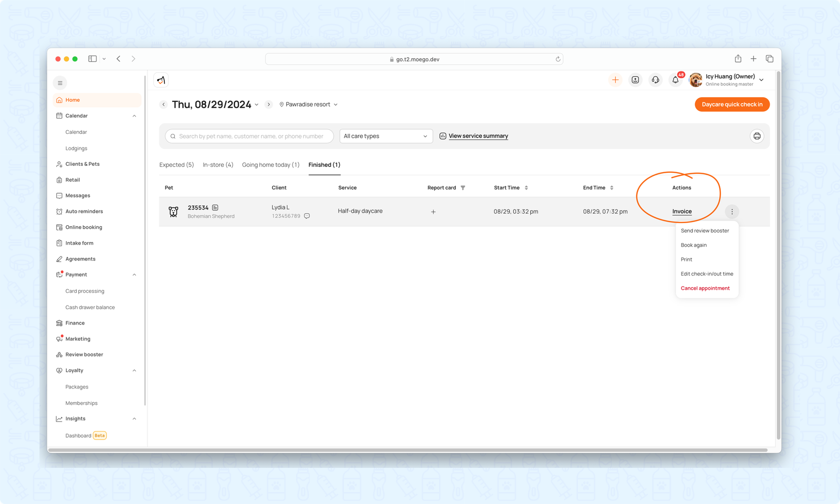840x504 pixels.
Task: Open the notifications bell icon
Action: (x=676, y=80)
